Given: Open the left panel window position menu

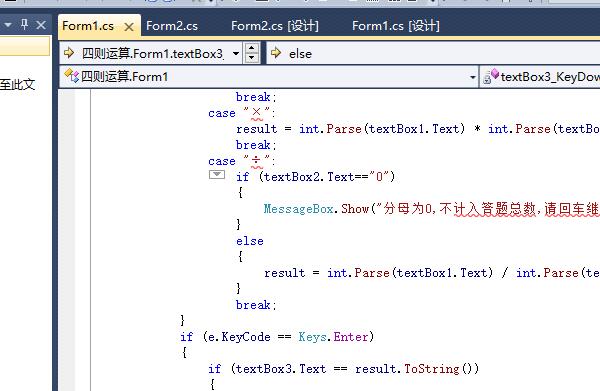Looking at the screenshot, I should 8,25.
